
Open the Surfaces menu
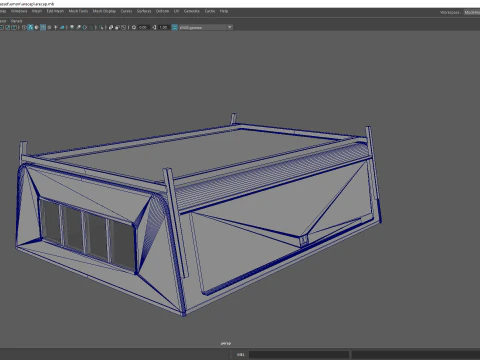[x=144, y=11]
